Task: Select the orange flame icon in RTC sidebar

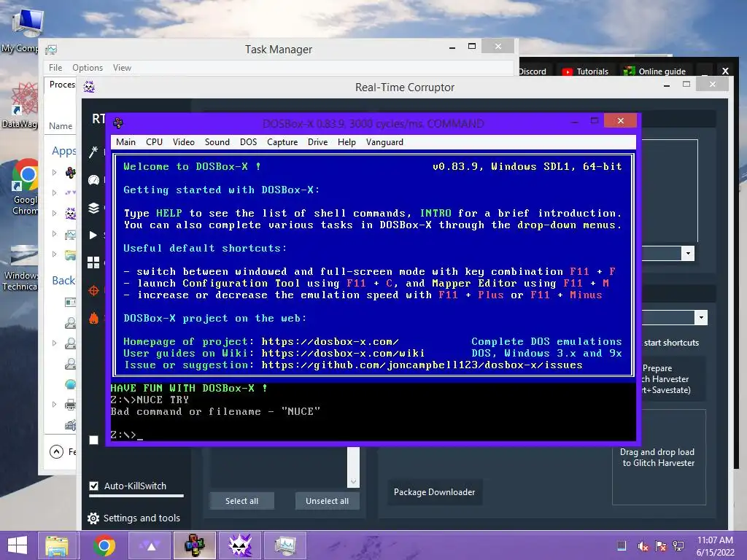Action: tap(93, 318)
